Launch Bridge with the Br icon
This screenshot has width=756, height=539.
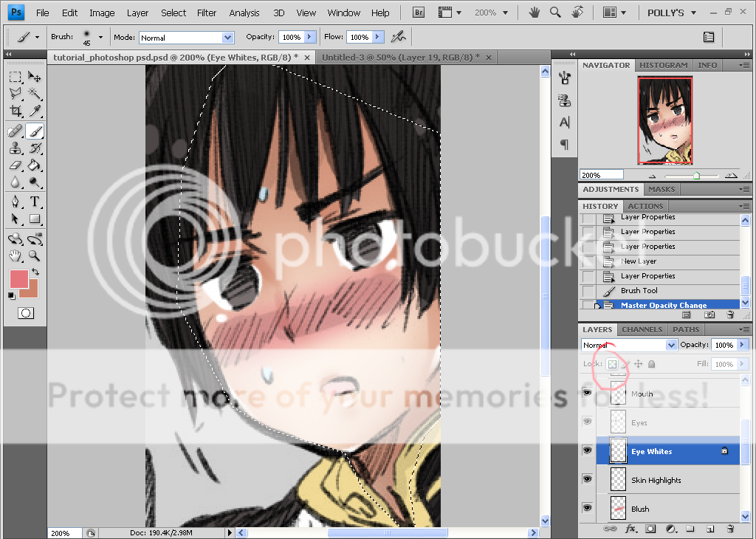coord(419,13)
